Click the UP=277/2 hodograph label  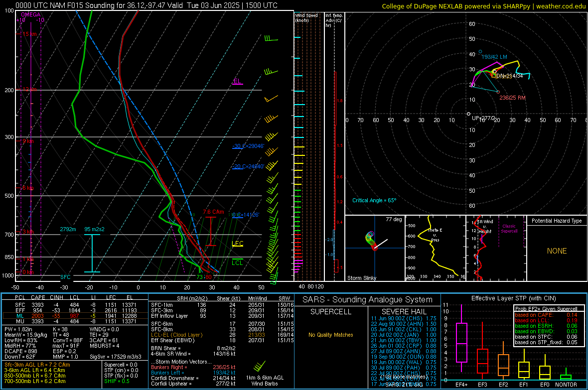(x=483, y=118)
